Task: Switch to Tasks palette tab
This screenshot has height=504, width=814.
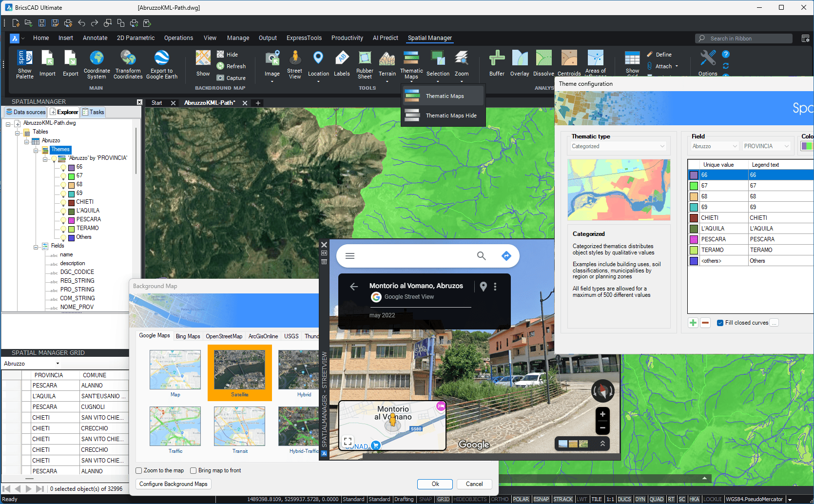Action: [93, 112]
